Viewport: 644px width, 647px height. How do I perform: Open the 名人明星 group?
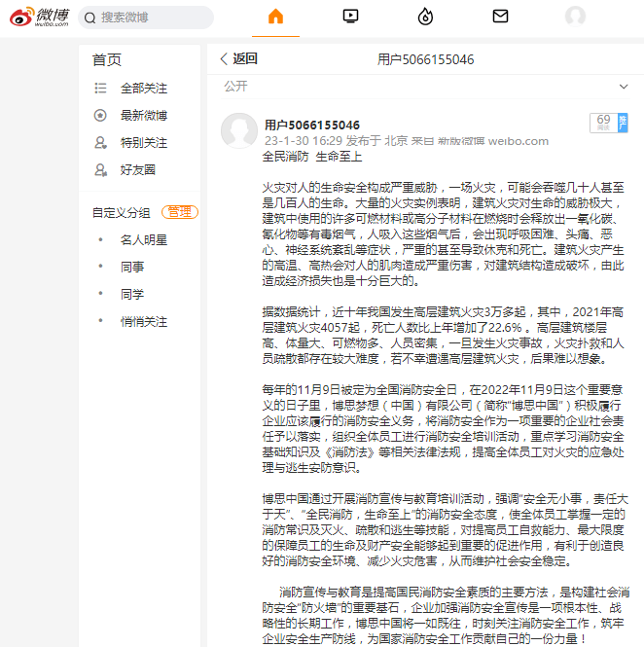coord(144,240)
